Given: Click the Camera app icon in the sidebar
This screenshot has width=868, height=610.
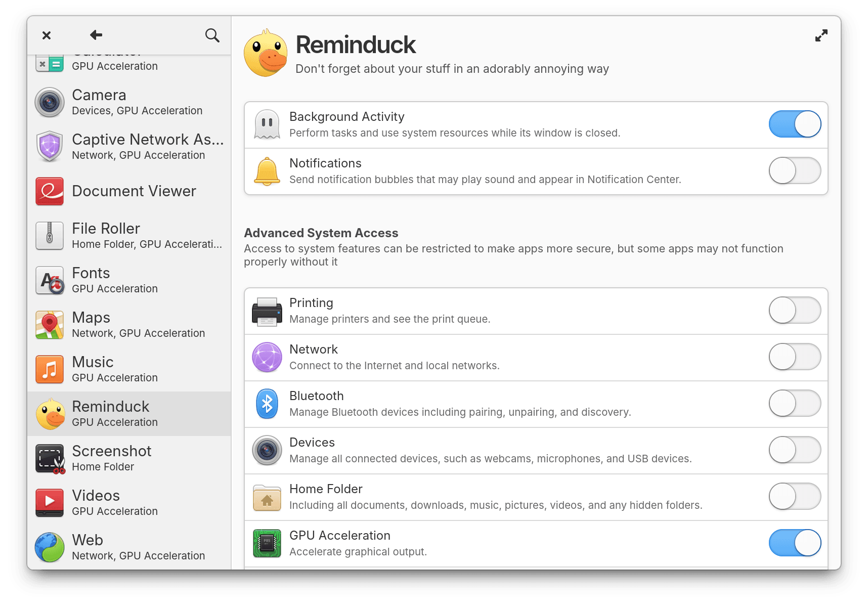Looking at the screenshot, I should (x=49, y=102).
